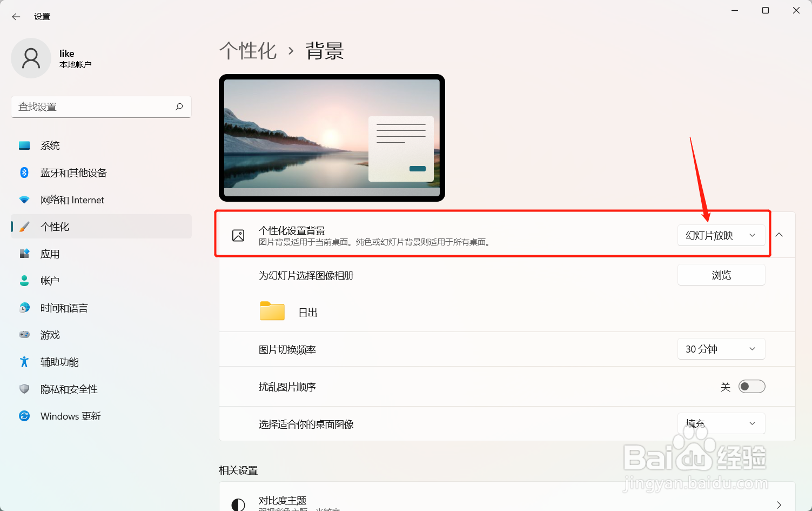The image size is (812, 511).
Task: Open 网络和 Internet settings
Action: pyautogui.click(x=101, y=200)
